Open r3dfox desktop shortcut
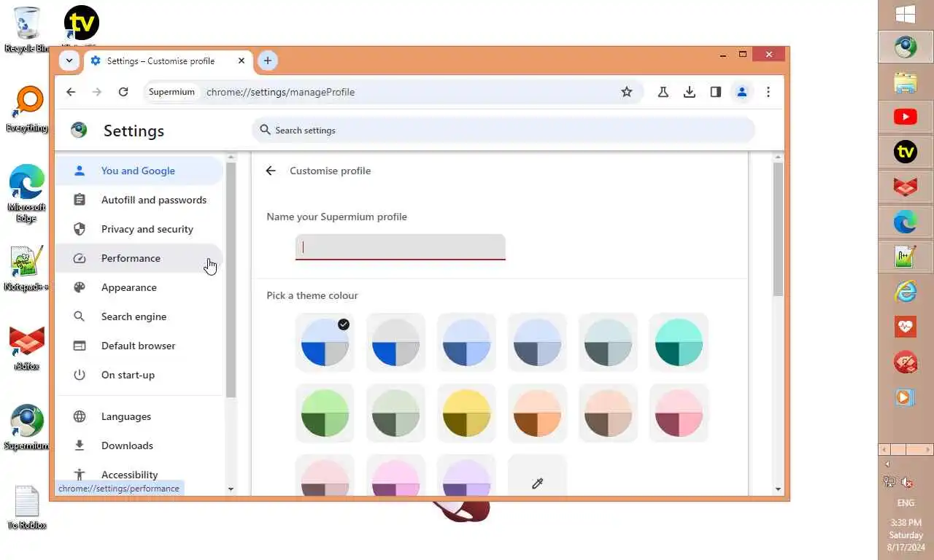 coord(27,348)
